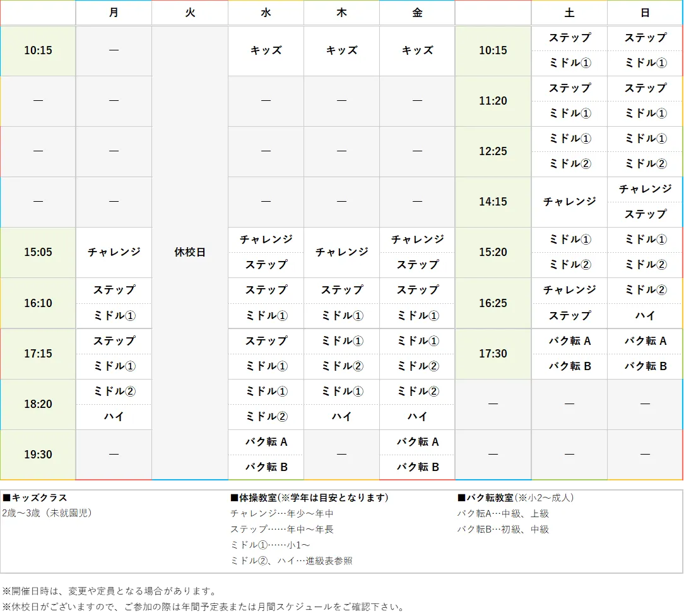Viewport: 684px width, 616px height.
Task: Select the 土 (Saturday) column header
Action: 569,13
